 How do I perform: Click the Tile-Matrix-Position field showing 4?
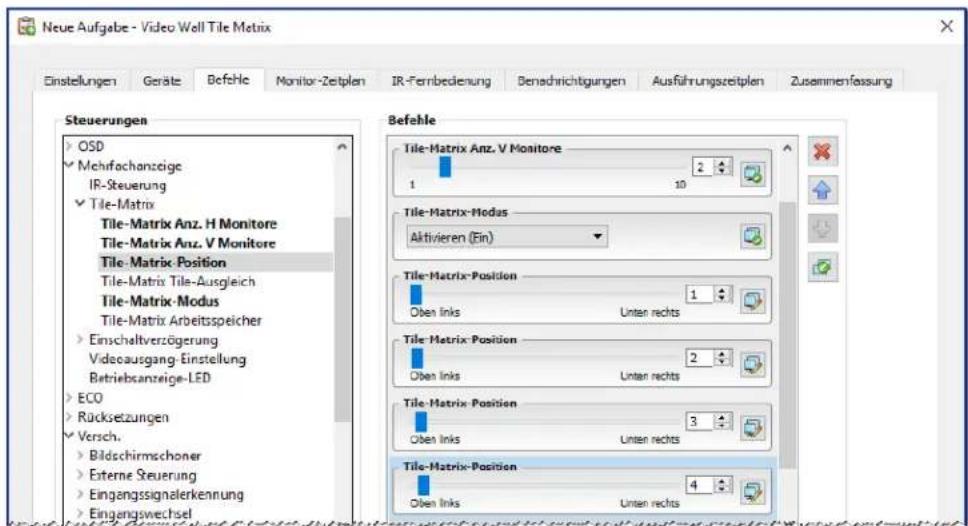tap(700, 485)
